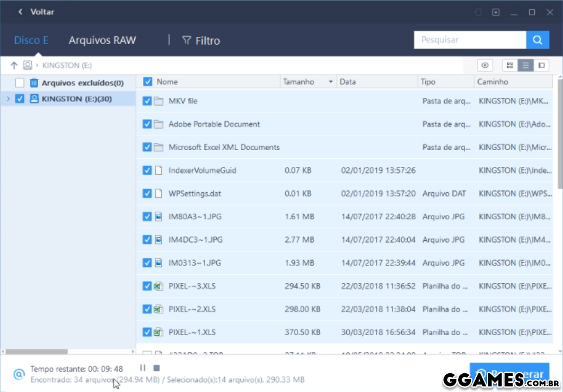Uncheck the WPSettings.dat checkbox
The height and width of the screenshot is (392, 563).
[x=148, y=193]
